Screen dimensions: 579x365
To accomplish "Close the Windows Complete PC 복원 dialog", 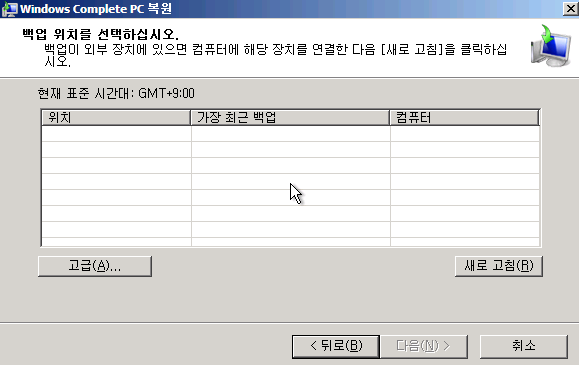I will coord(571,8).
